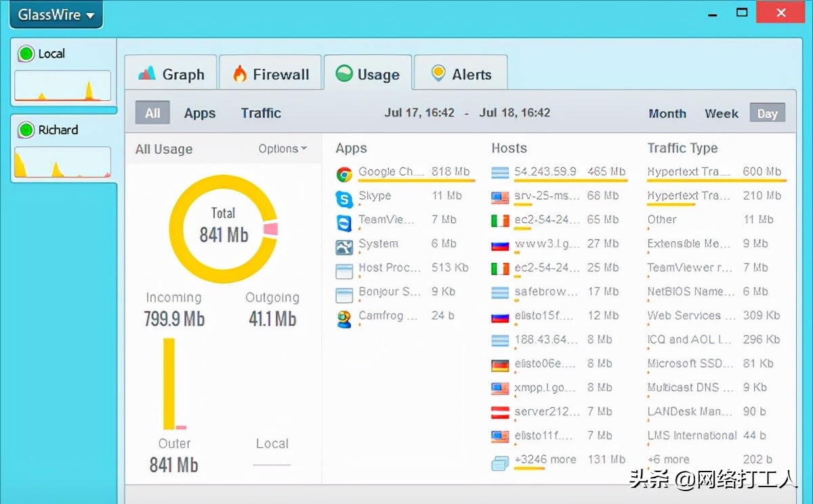Open the GlassWire main menu
813x504 pixels.
(56, 14)
